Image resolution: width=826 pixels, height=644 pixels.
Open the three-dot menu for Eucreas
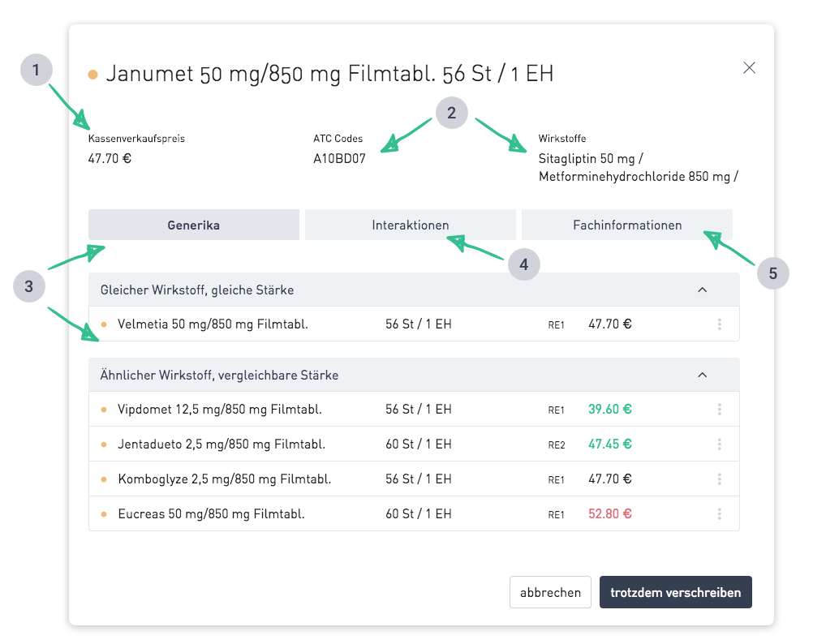[x=720, y=514]
